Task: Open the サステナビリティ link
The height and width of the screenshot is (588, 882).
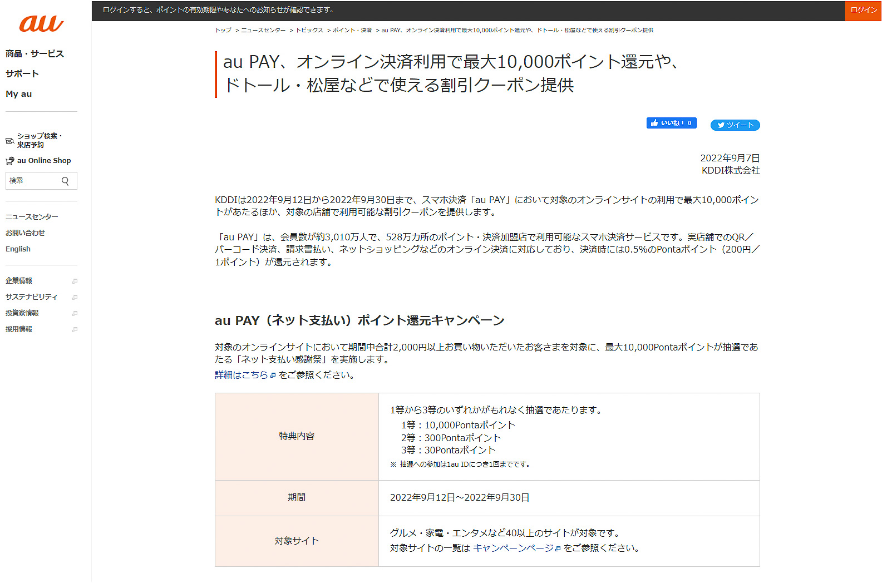Action: (31, 297)
